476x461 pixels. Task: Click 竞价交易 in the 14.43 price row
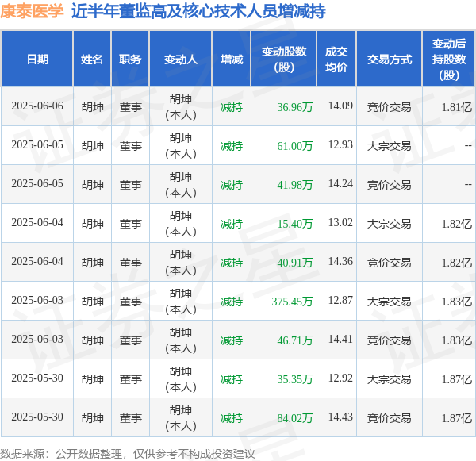(x=390, y=418)
